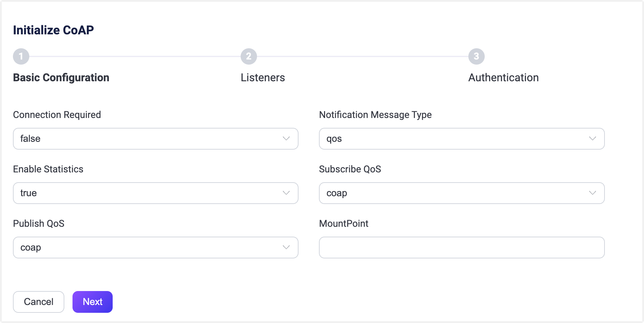Switch to the Listeners step label
The width and height of the screenshot is (644, 323).
pyautogui.click(x=262, y=78)
